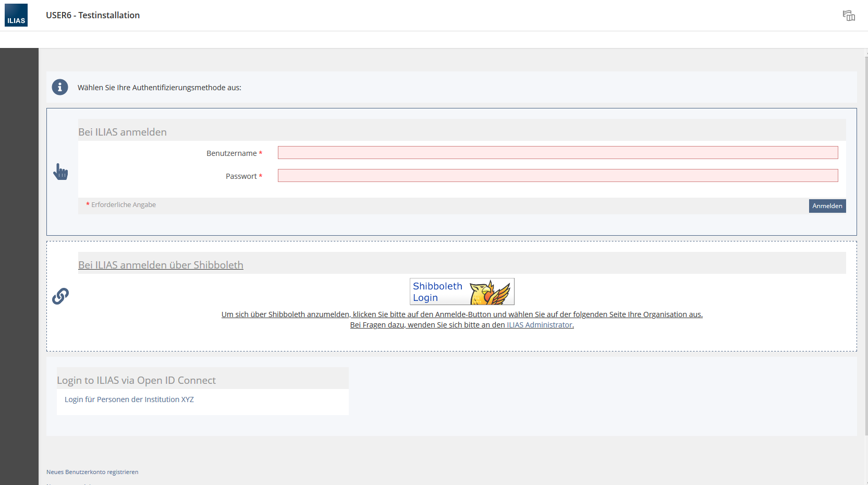
Task: Click the Shibboleth Login button text
Action: 437,292
